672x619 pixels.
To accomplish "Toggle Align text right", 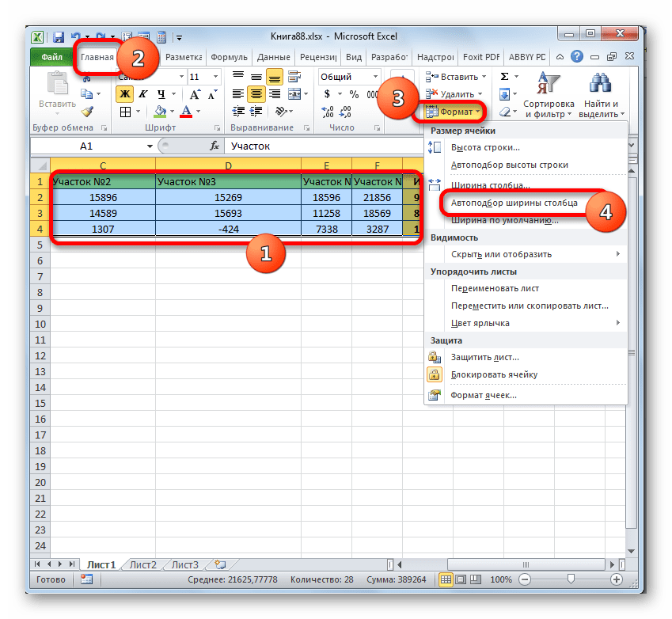I will tap(275, 94).
